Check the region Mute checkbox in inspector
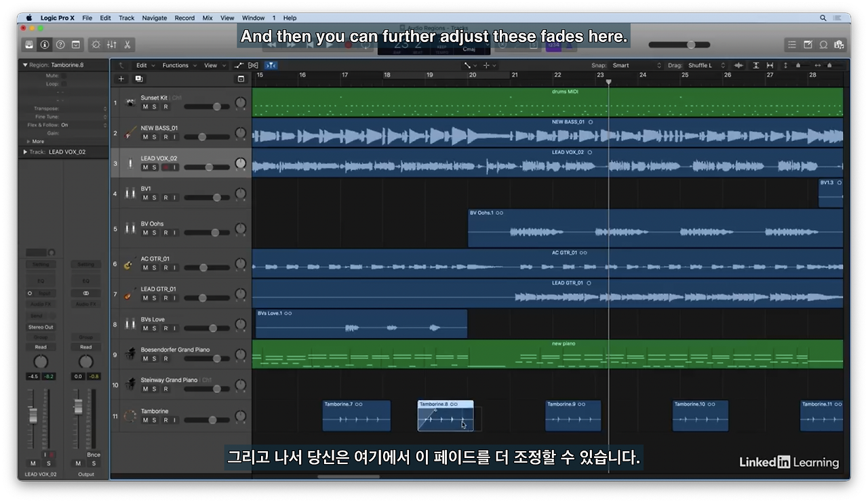 click(64, 76)
